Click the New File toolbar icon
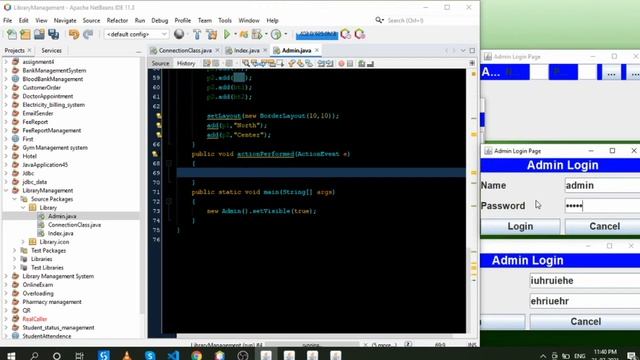 click(12, 34)
